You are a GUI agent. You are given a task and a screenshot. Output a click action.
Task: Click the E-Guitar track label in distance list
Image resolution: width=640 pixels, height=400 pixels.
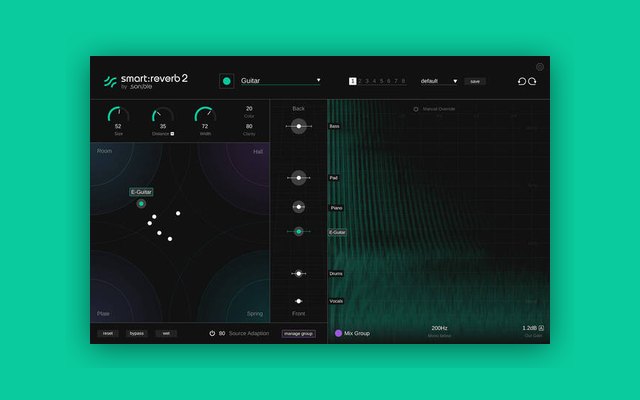pyautogui.click(x=338, y=232)
